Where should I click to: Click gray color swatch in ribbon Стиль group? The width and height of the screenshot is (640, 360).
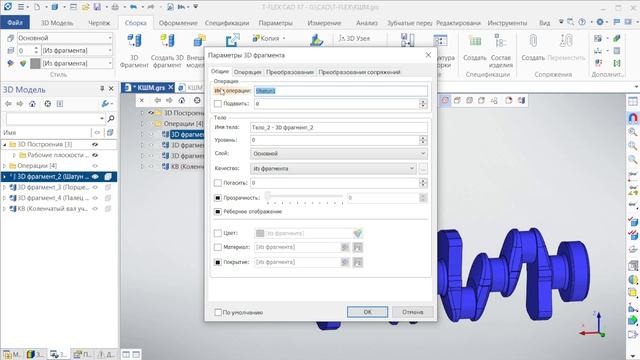(36, 63)
